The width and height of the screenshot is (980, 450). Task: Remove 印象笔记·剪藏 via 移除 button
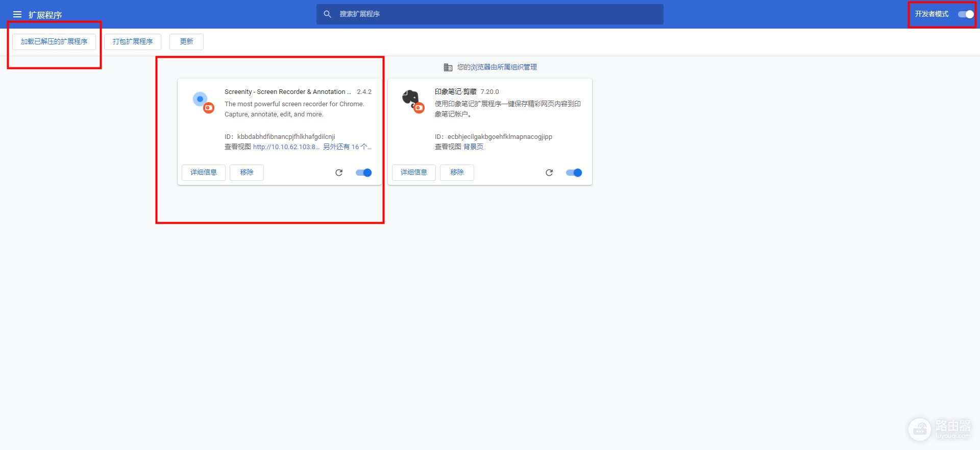coord(457,173)
